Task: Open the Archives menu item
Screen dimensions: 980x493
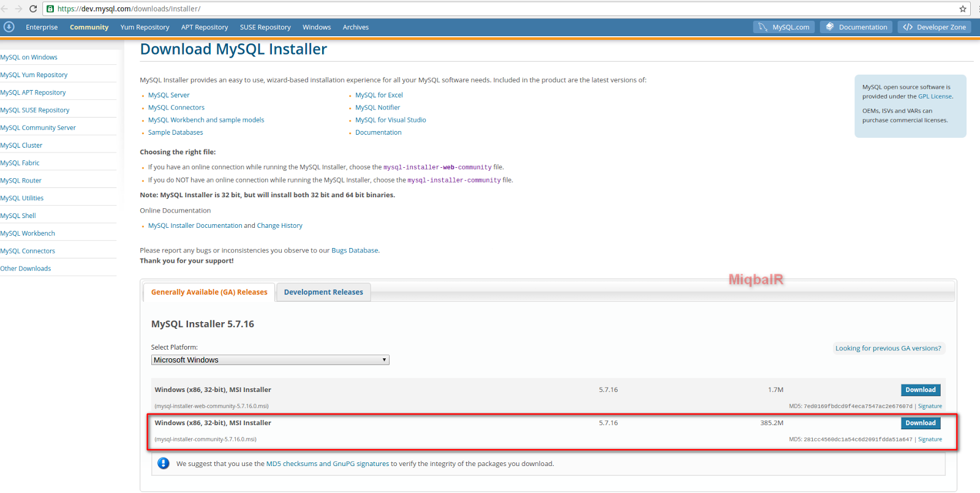Action: tap(356, 27)
